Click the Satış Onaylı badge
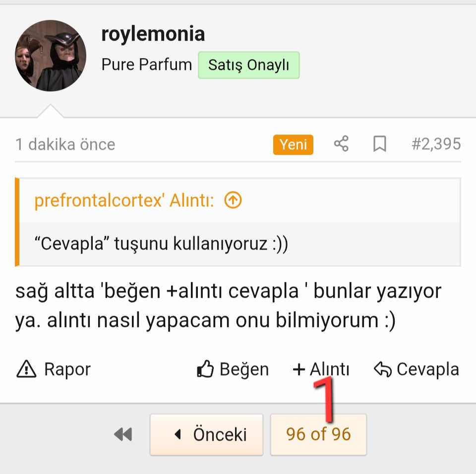Screen dimensions: 476x474 click(x=248, y=65)
